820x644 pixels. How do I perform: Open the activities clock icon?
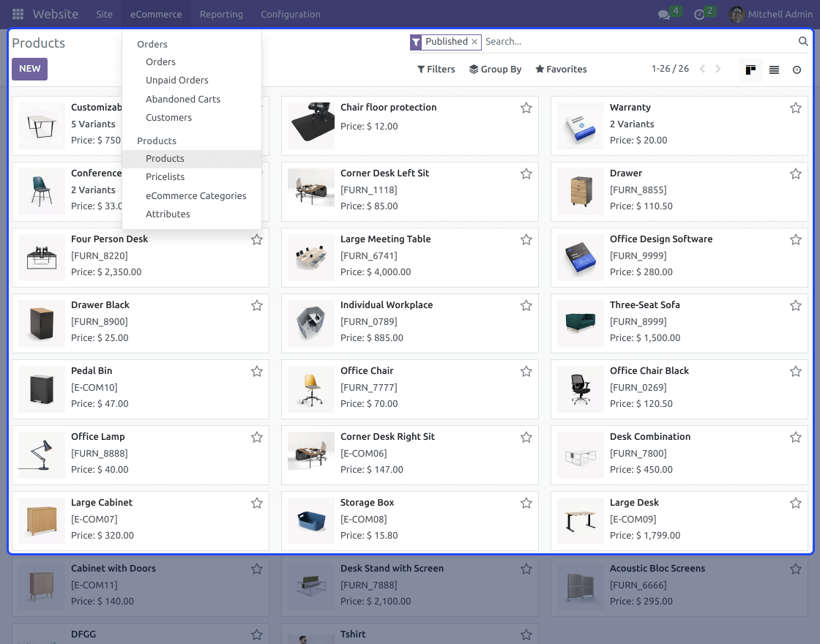tap(699, 15)
